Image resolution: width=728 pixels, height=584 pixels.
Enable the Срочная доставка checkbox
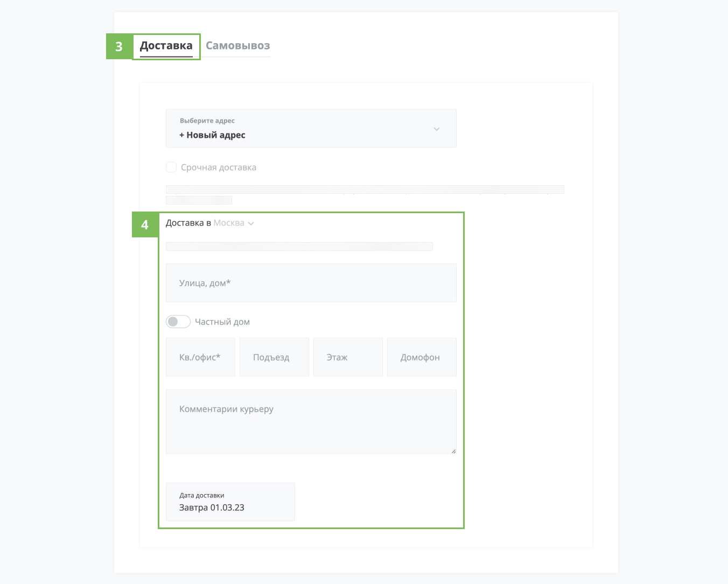tap(171, 167)
